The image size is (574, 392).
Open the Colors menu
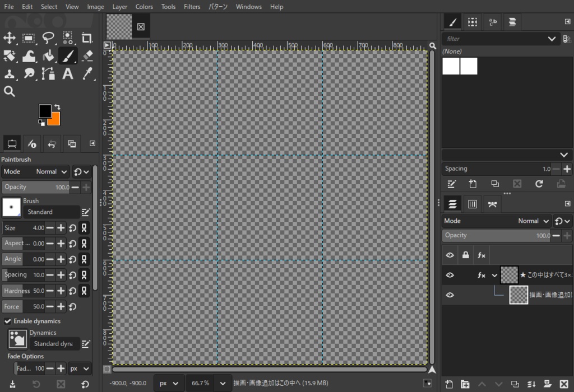[x=144, y=7]
